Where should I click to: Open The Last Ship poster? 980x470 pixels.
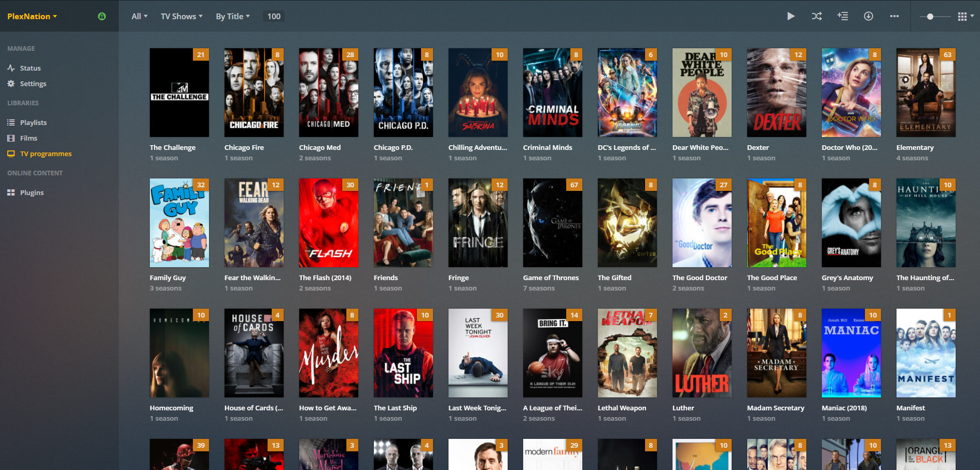[403, 353]
